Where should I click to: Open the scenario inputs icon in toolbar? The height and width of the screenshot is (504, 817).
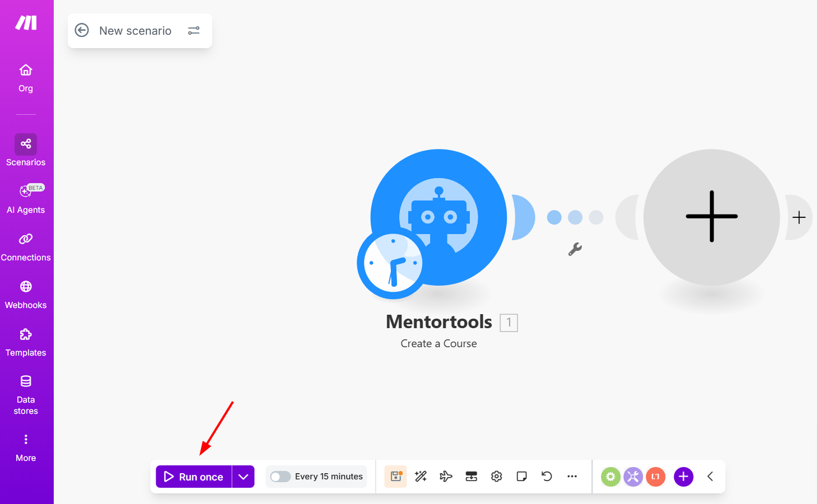471,477
